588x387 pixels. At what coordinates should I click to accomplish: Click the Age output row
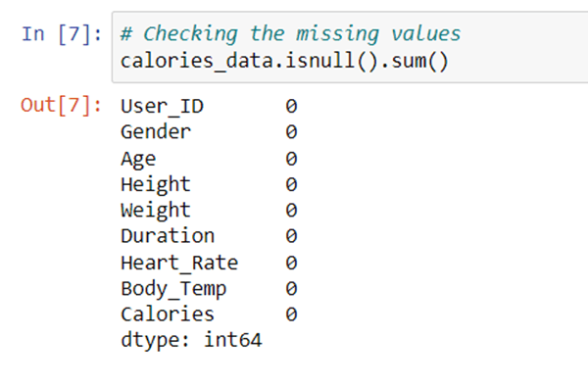pyautogui.click(x=209, y=159)
